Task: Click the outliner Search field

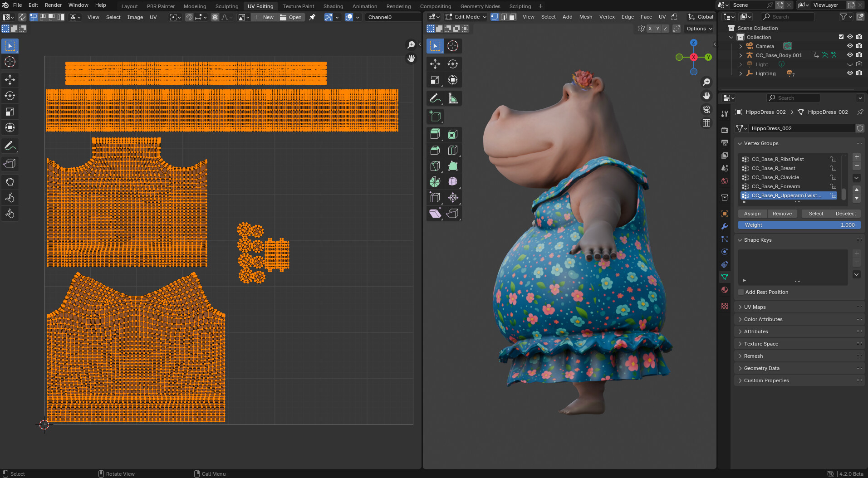Action: (x=788, y=17)
